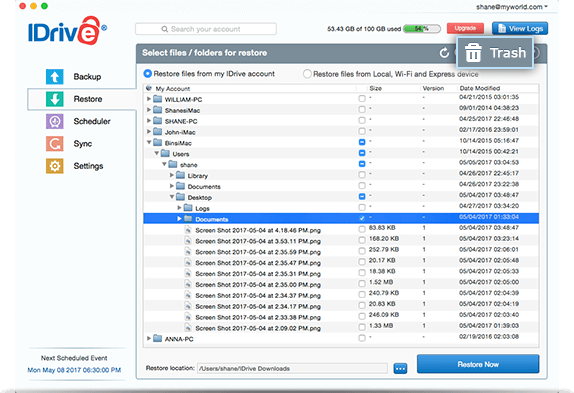
Task: Switch to the Scheduler section
Action: [x=92, y=121]
